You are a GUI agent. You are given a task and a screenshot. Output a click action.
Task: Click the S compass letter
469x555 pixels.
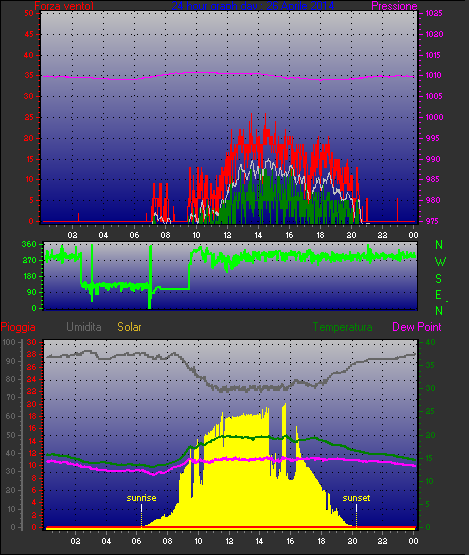(x=439, y=279)
